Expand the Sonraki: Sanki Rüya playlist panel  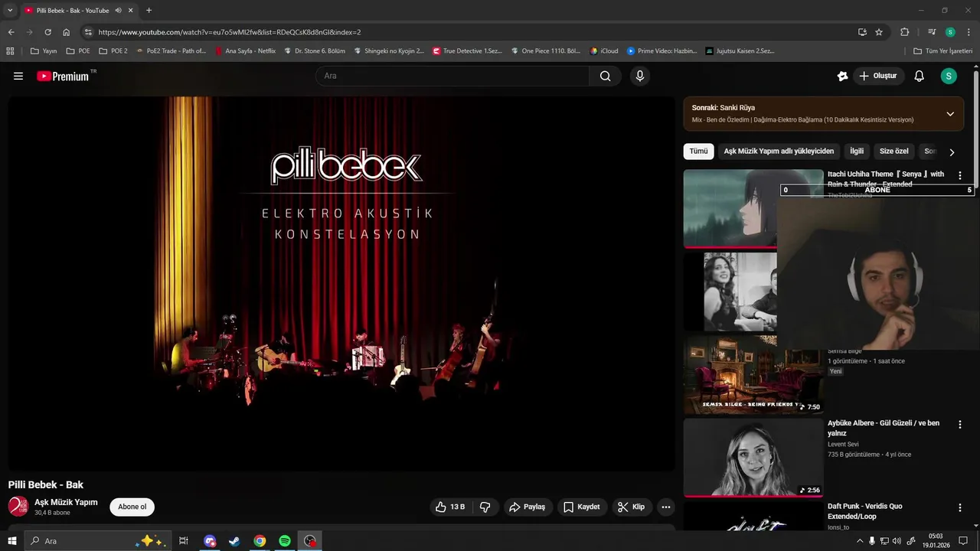(950, 114)
